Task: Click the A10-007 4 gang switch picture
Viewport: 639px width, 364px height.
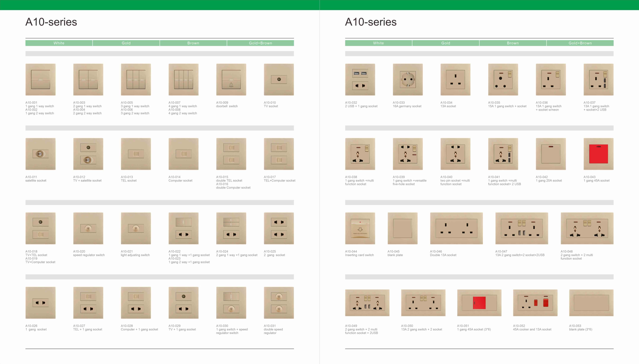Action: 183,79
